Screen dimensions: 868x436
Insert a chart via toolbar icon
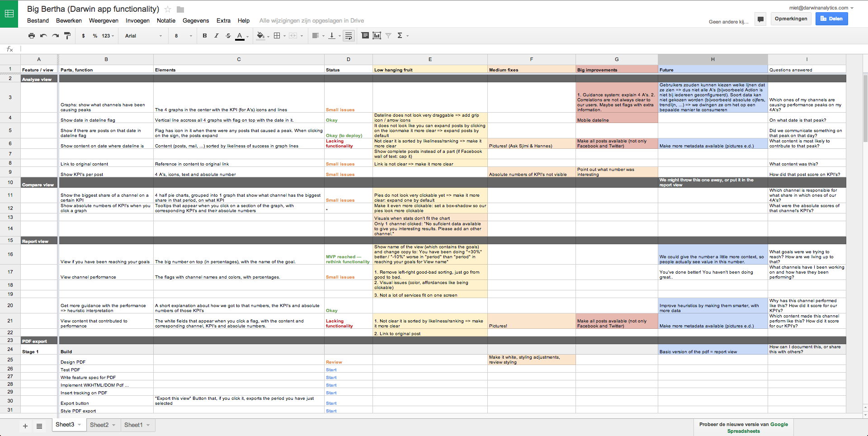pyautogui.click(x=377, y=36)
